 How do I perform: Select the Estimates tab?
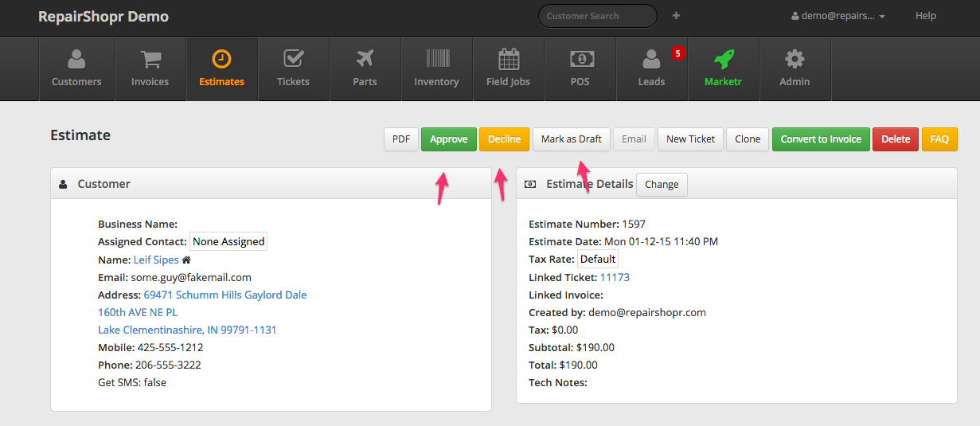[221, 68]
